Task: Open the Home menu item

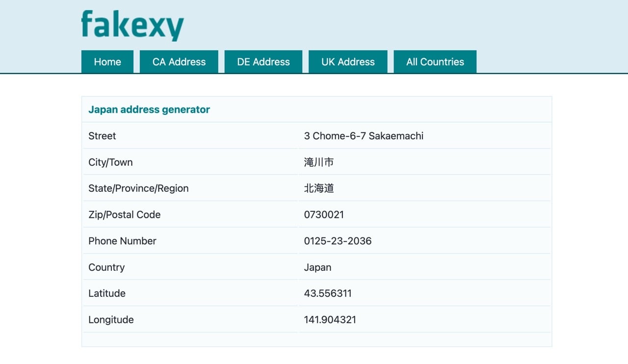Action: [107, 62]
